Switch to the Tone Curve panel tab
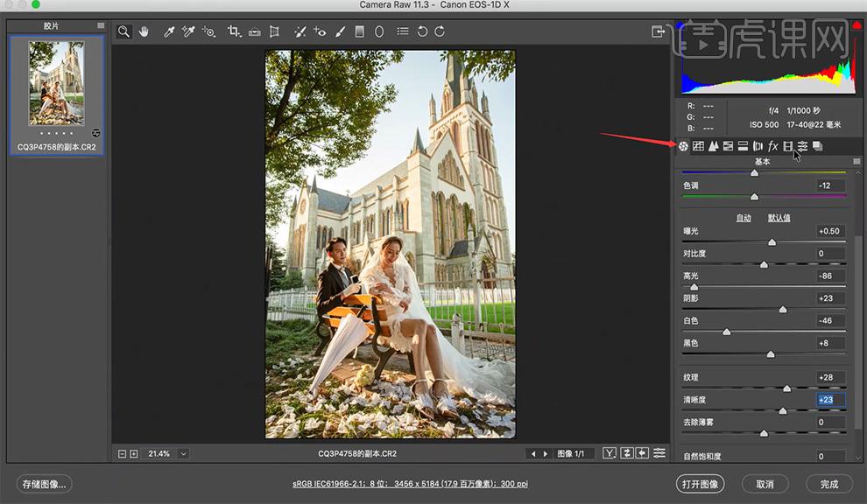Image resolution: width=867 pixels, height=504 pixels. click(x=698, y=146)
